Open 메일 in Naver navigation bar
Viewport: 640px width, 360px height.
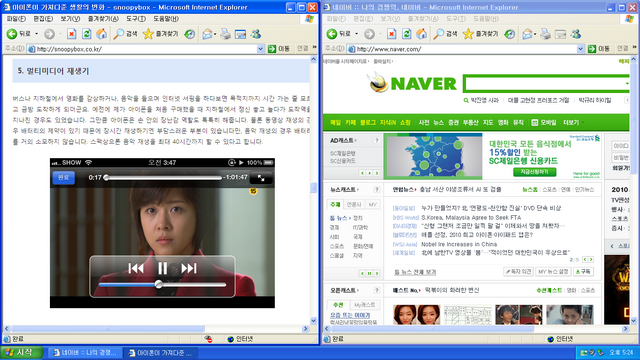(336, 122)
